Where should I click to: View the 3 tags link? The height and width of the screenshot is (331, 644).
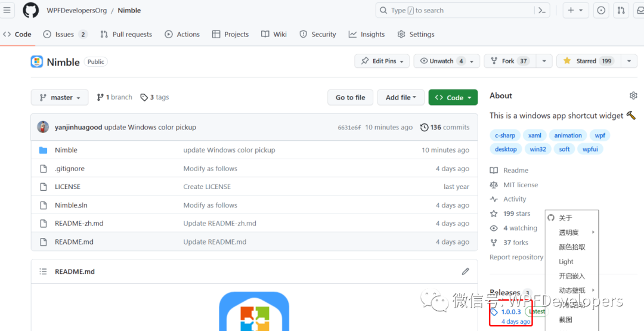[x=154, y=97]
